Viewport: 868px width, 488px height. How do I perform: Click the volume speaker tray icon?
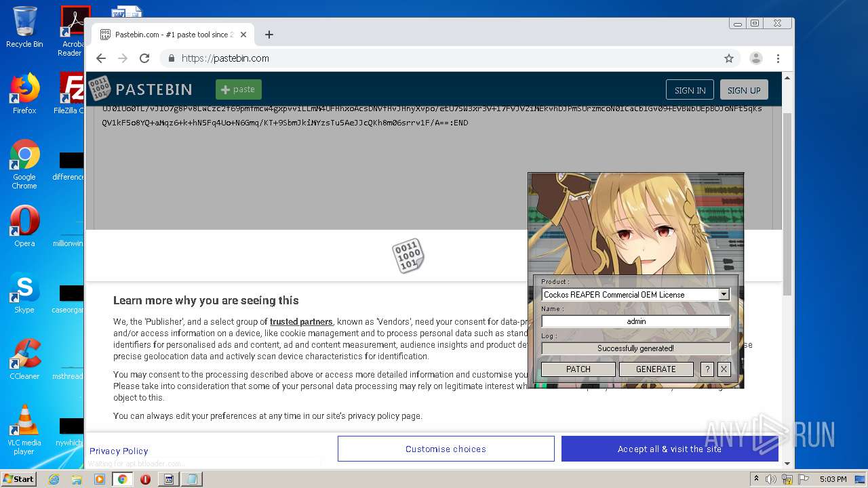(x=771, y=479)
